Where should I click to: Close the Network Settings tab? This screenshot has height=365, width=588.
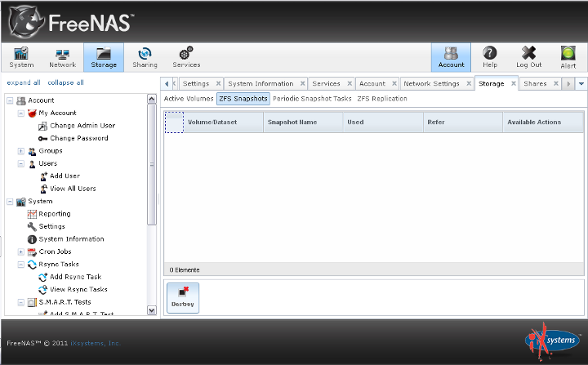[469, 83]
